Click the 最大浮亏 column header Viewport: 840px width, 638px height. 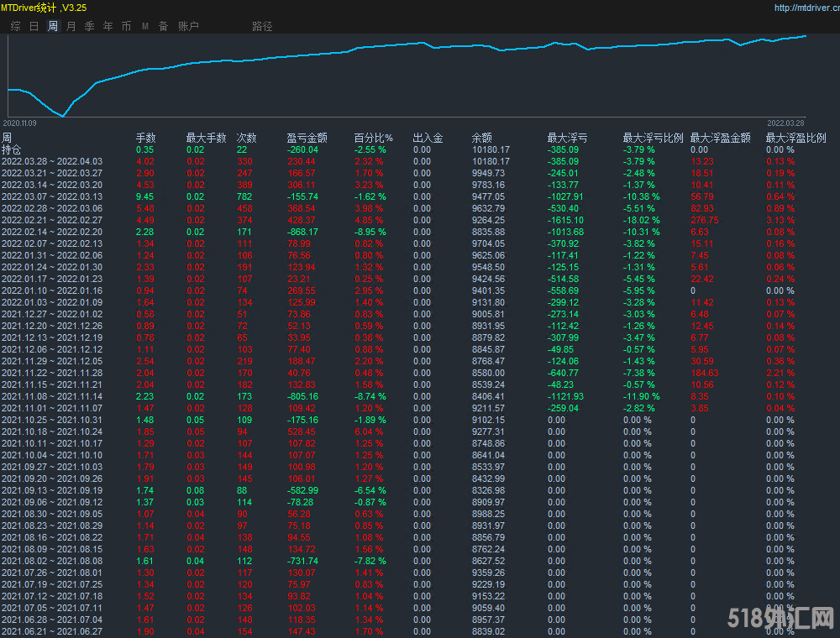tap(567, 138)
